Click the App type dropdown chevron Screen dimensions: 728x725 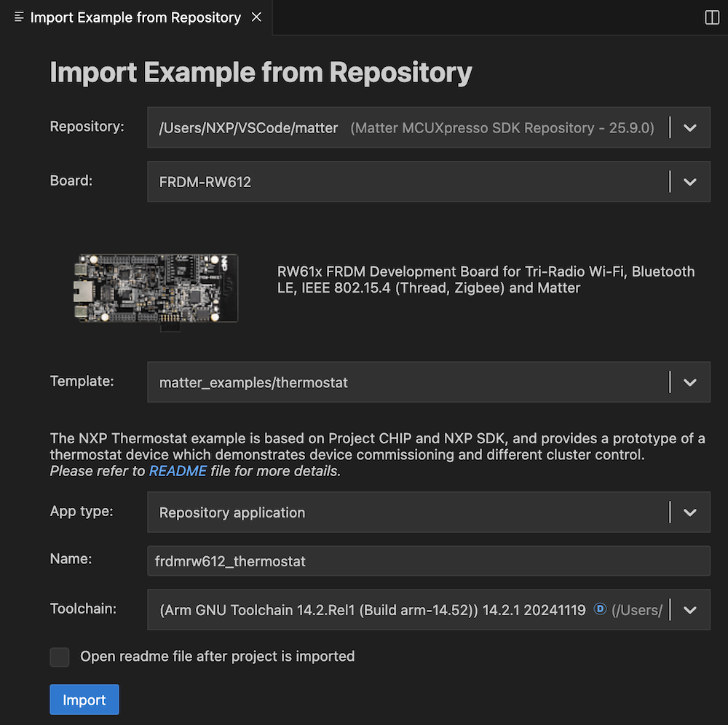690,512
